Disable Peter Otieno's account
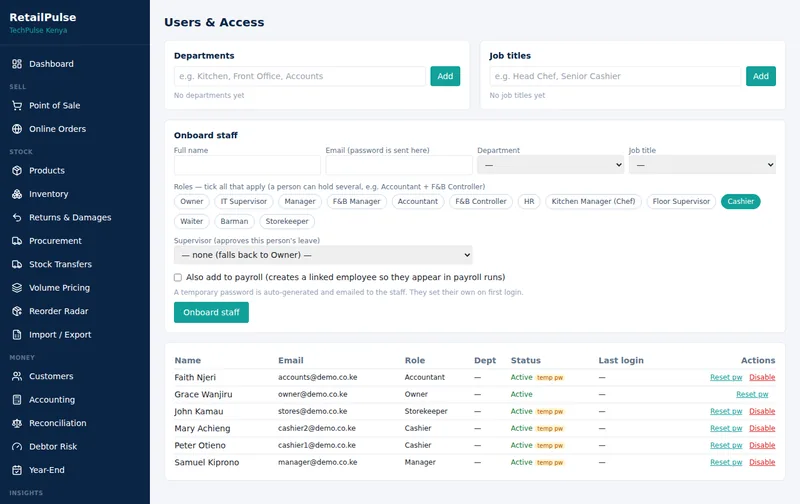 762,445
